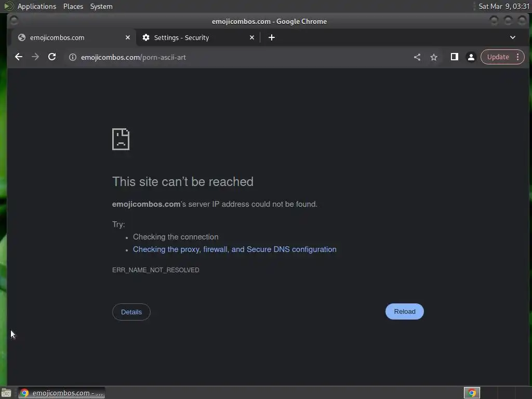Select emojicombos.com taskbar window button
This screenshot has width=532, height=399.
tap(61, 393)
